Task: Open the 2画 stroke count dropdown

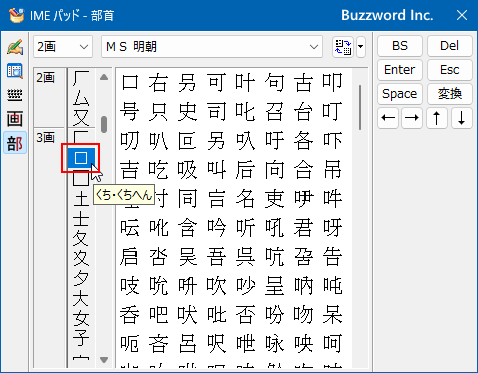Action: (x=63, y=47)
